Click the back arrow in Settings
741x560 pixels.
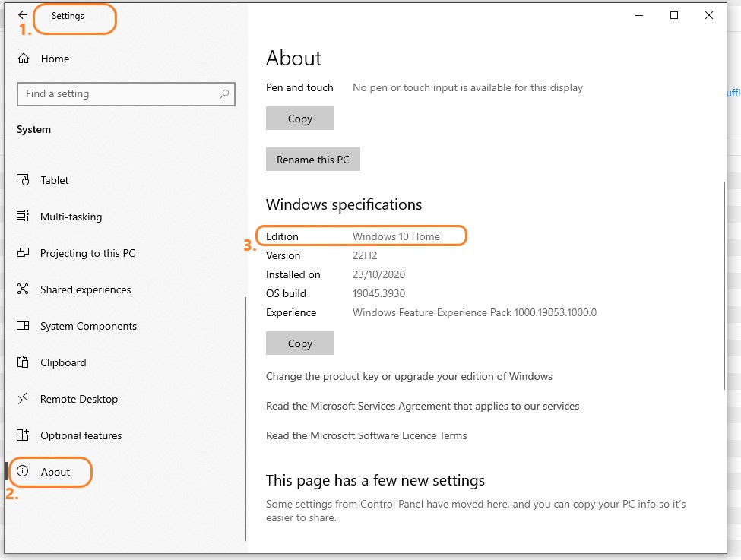tap(23, 15)
